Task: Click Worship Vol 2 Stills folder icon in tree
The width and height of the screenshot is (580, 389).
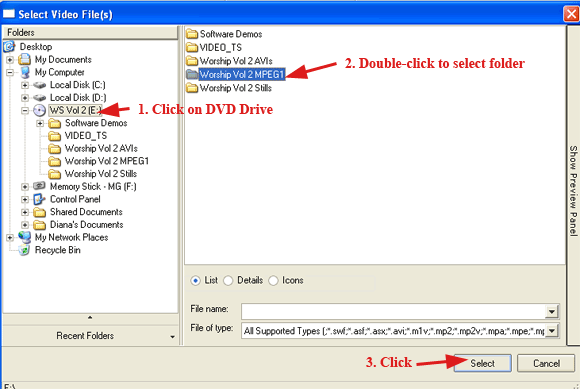Action: pyautogui.click(x=54, y=173)
